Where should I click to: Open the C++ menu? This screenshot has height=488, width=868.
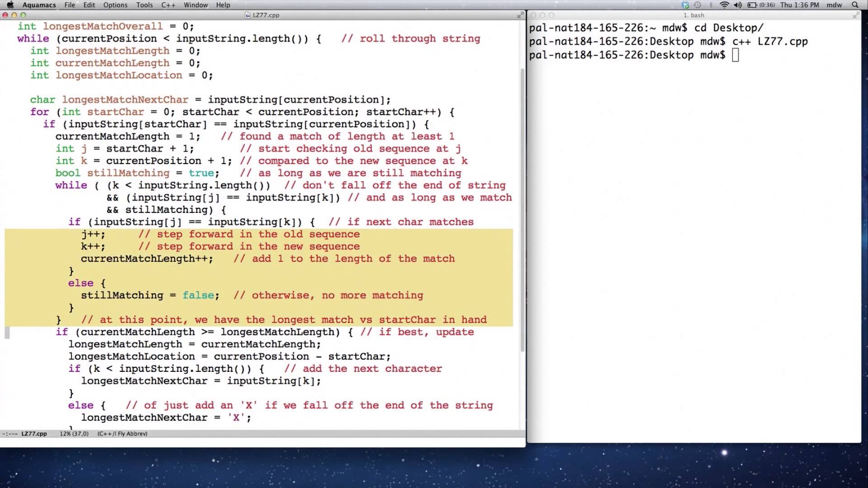pos(168,5)
